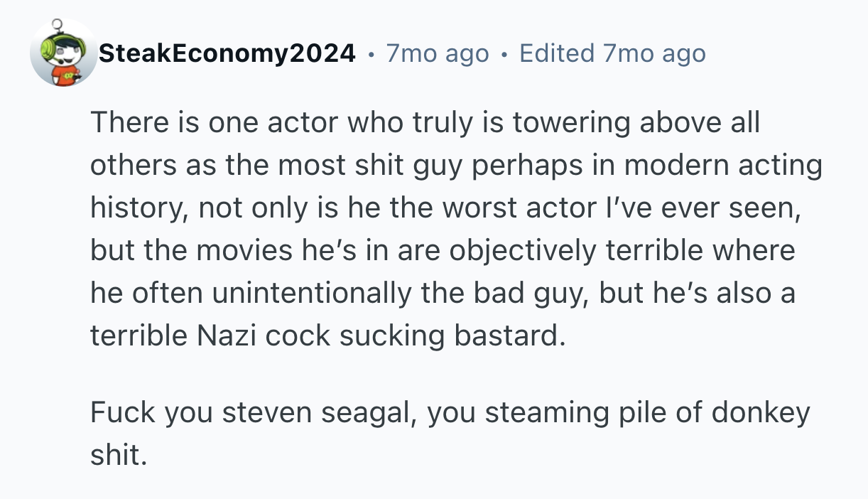
Task: Select the word "towering" in the comment
Action: click(573, 124)
